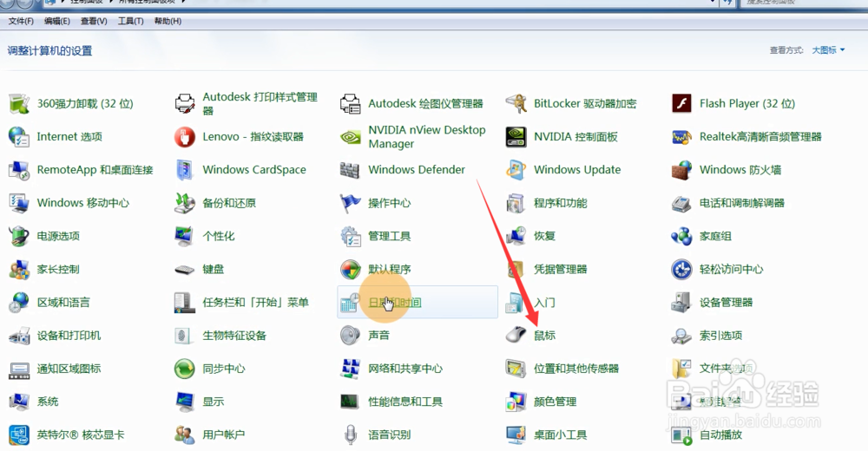Click the 家庭组 link
Viewport: 868px width, 451px height.
coord(715,236)
